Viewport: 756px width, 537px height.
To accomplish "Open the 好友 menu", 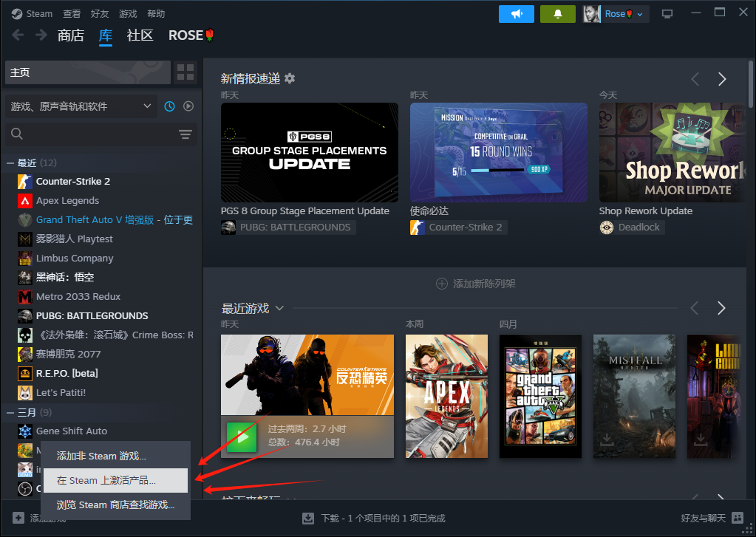I will [x=100, y=13].
